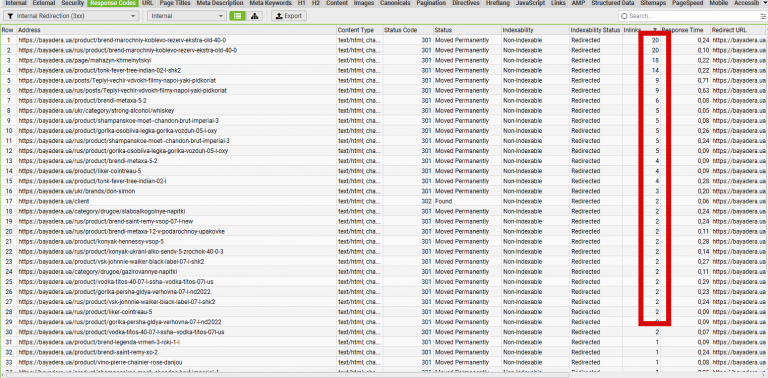The height and width of the screenshot is (378, 768).
Task: Sort by Content Type column header
Action: 359,30
